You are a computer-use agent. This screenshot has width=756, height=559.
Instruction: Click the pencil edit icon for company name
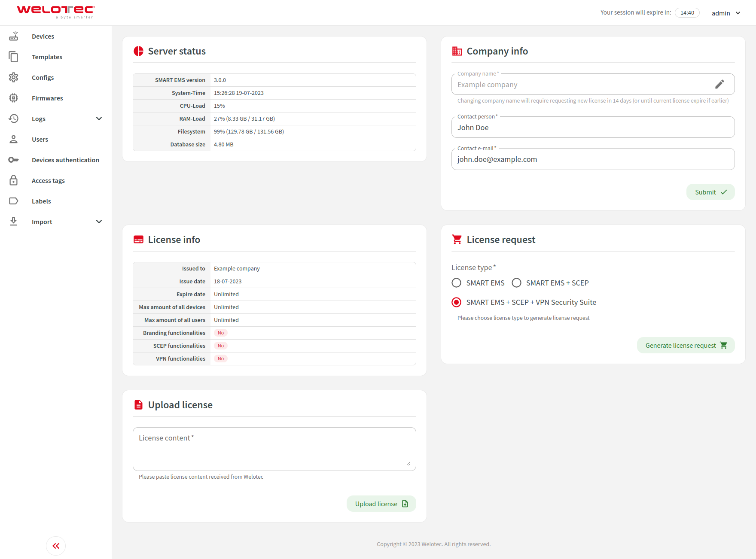tap(719, 84)
